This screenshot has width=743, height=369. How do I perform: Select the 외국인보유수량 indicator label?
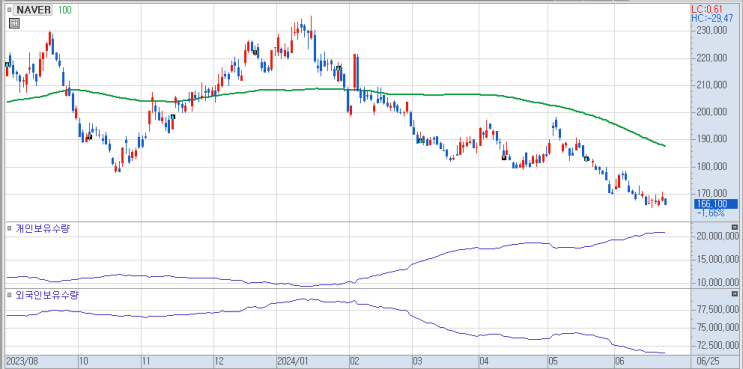coord(47,295)
